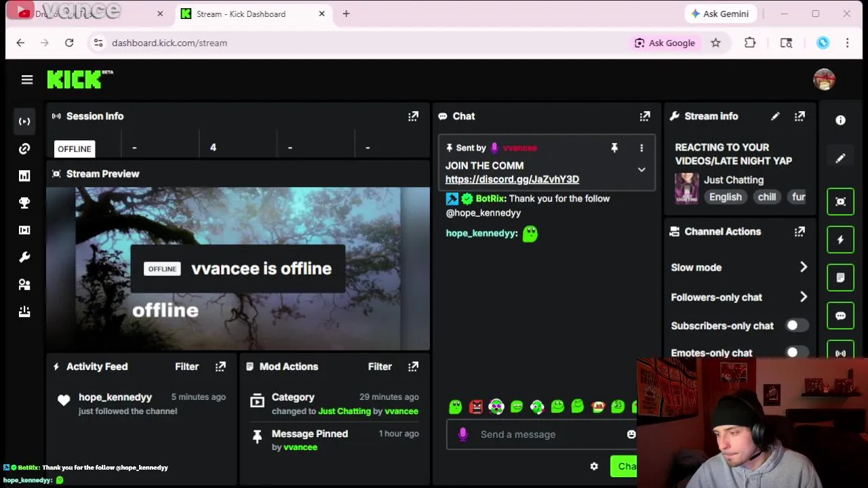Open the browser extensions puzzle icon
The image size is (868, 488).
[750, 43]
